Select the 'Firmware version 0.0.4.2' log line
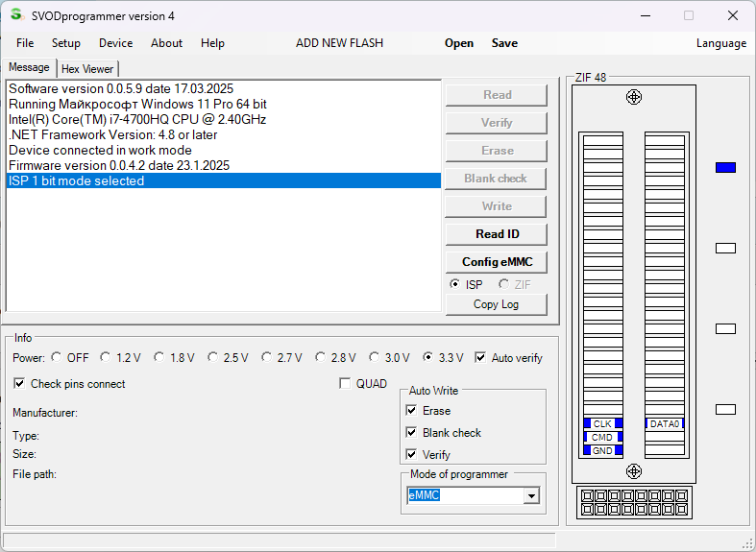This screenshot has height=552, width=756. 224,165
